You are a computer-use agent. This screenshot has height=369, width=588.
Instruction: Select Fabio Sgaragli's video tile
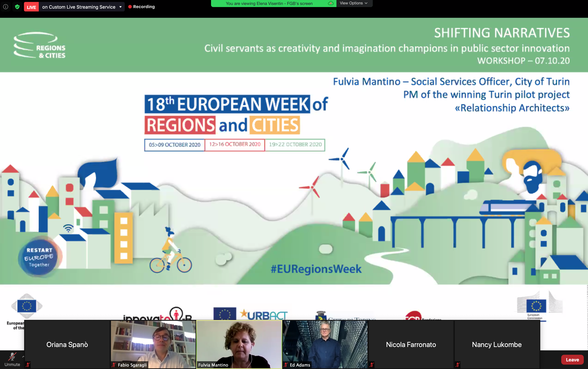coord(153,344)
